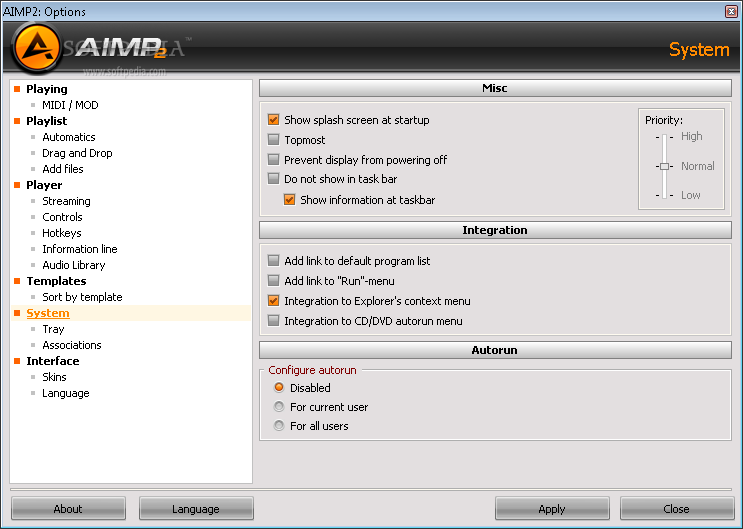Viewport: 743px width, 529px height.
Task: Select Associations settings
Action: [x=72, y=345]
